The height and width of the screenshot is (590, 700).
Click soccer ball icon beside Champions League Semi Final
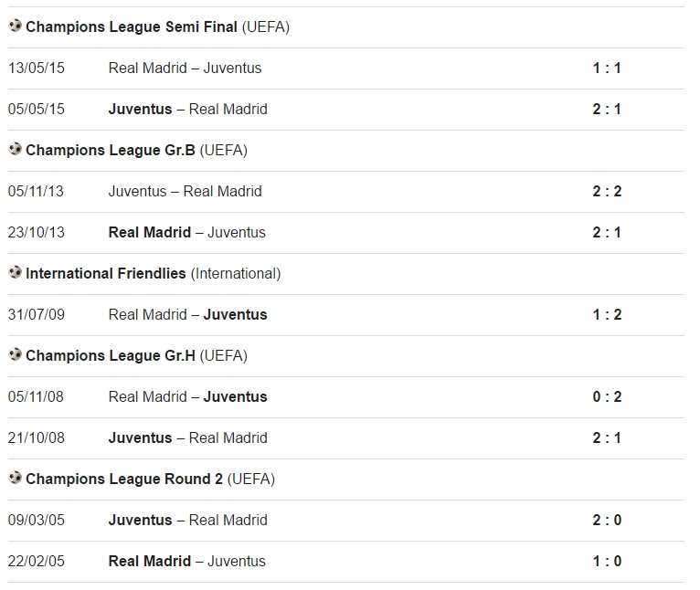pyautogui.click(x=15, y=26)
